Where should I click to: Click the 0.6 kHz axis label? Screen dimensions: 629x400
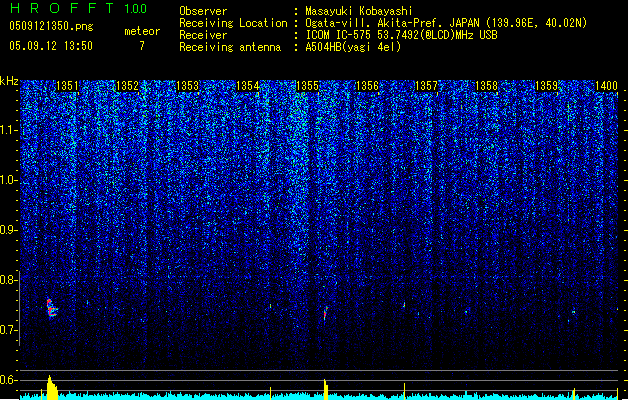tap(8, 380)
